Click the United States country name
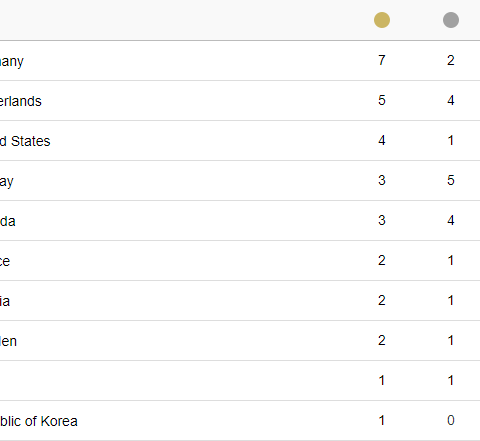The image size is (480, 441). pos(25,141)
